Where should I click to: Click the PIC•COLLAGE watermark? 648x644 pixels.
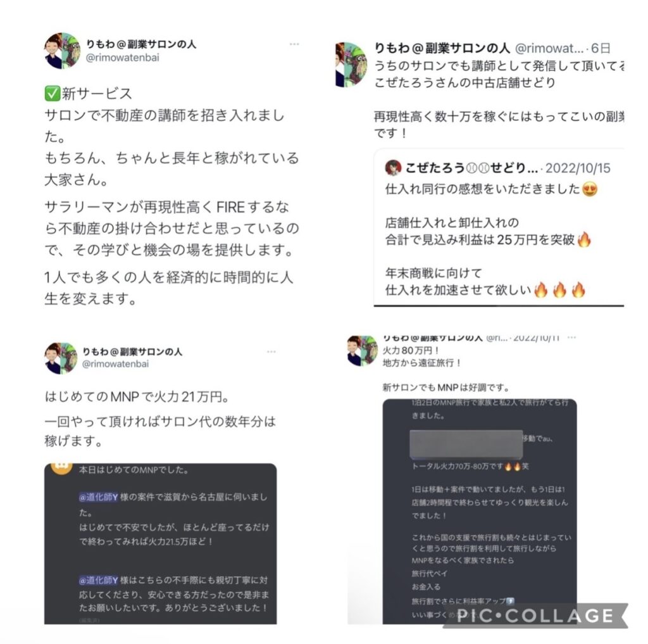[535, 616]
